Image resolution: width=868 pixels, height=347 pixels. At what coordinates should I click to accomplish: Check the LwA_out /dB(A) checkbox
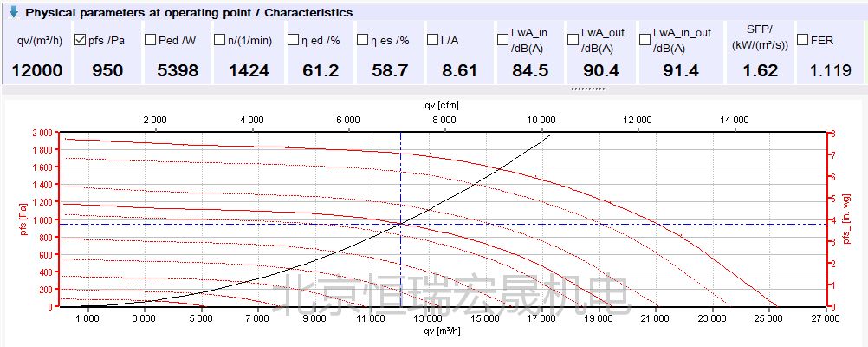[x=573, y=40]
